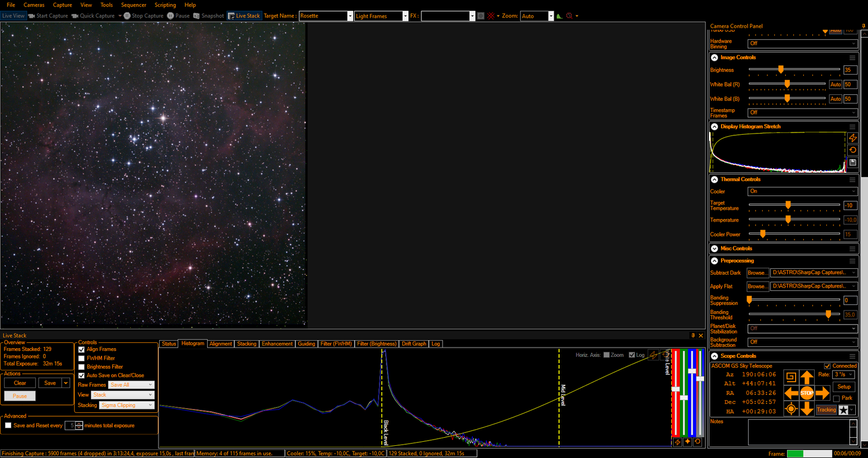Click the Snapshot toolbar icon

pos(197,16)
